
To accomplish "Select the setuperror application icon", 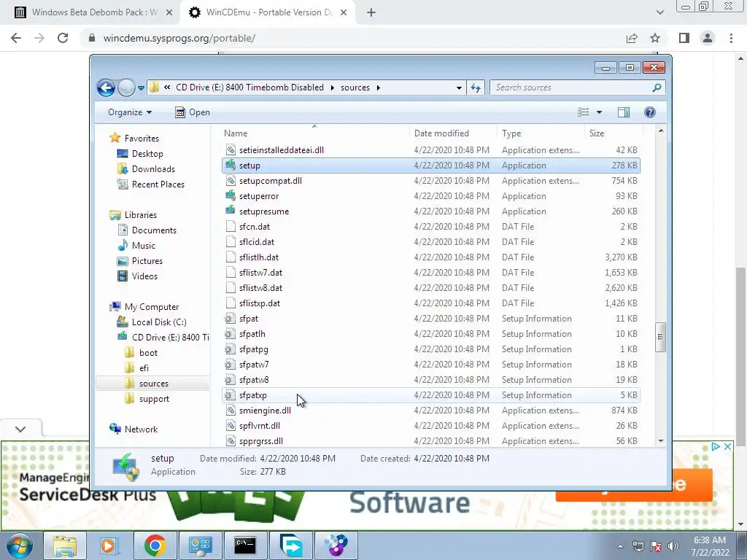I will (231, 195).
